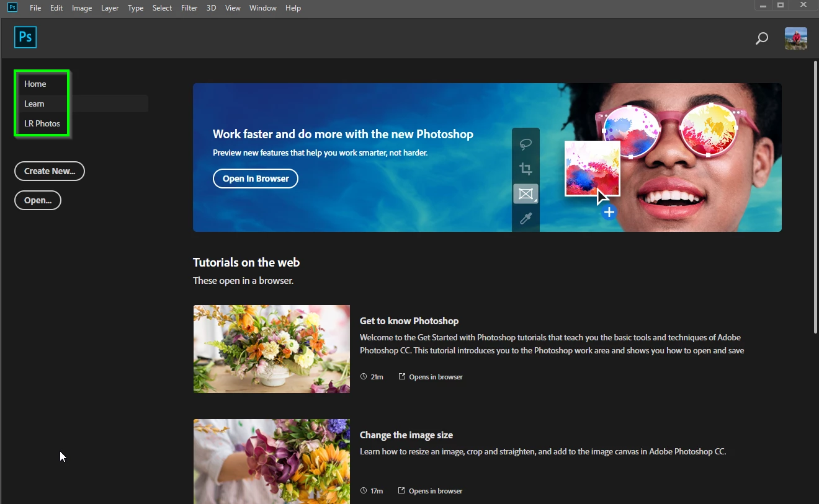Viewport: 819px width, 504px height.
Task: Click the 17m duration label
Action: click(377, 491)
